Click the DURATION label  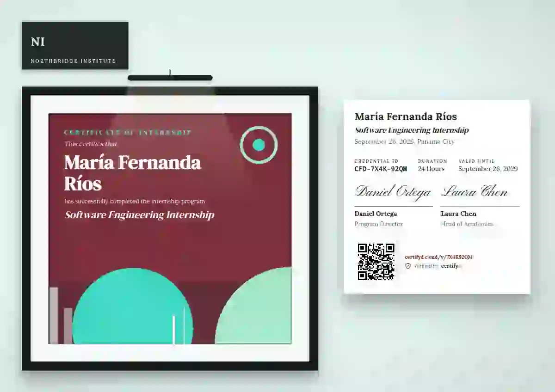coord(432,161)
